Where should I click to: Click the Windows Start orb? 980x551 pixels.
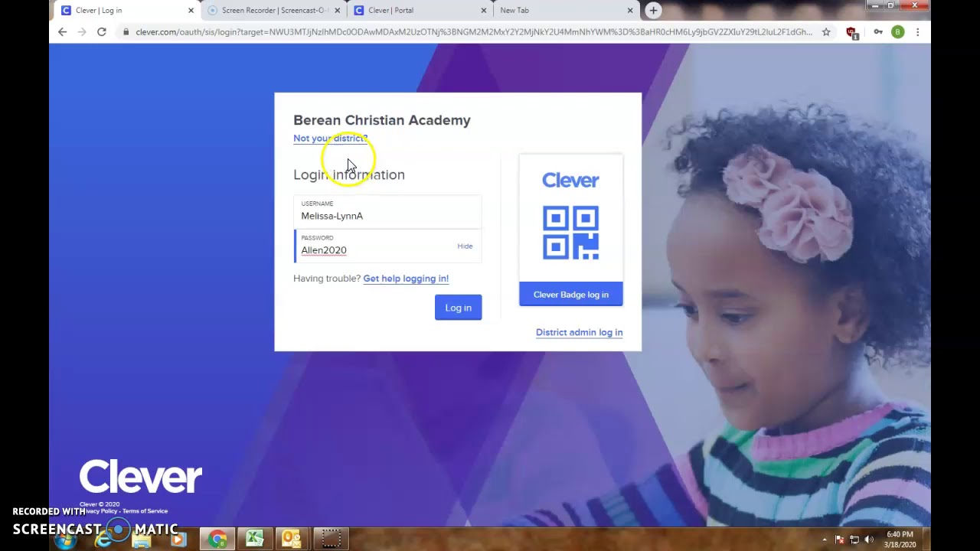coord(65,540)
